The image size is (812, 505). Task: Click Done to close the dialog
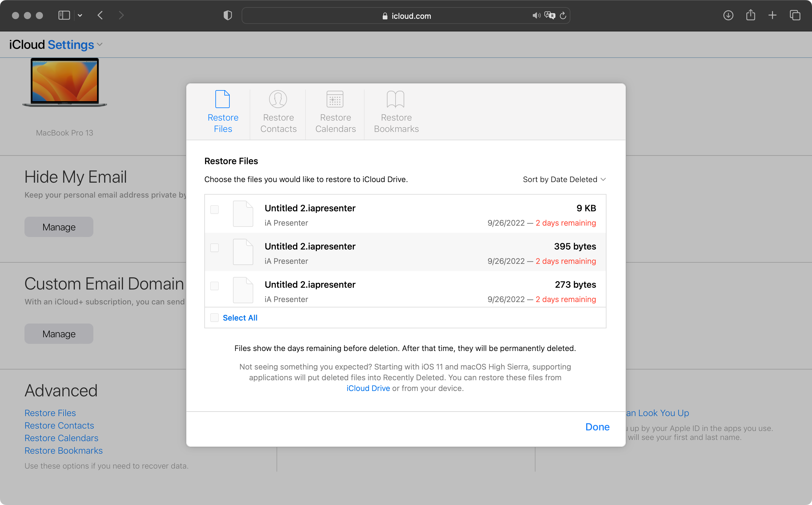(598, 427)
